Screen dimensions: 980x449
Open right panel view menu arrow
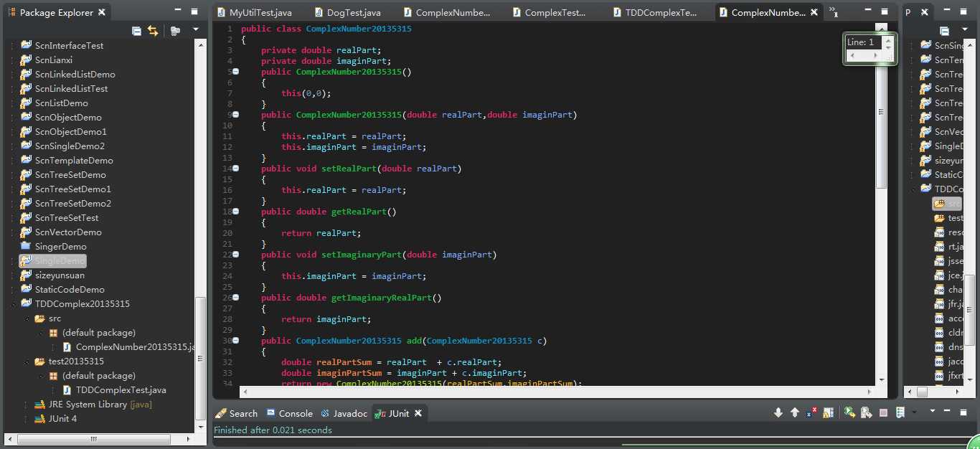tap(965, 30)
